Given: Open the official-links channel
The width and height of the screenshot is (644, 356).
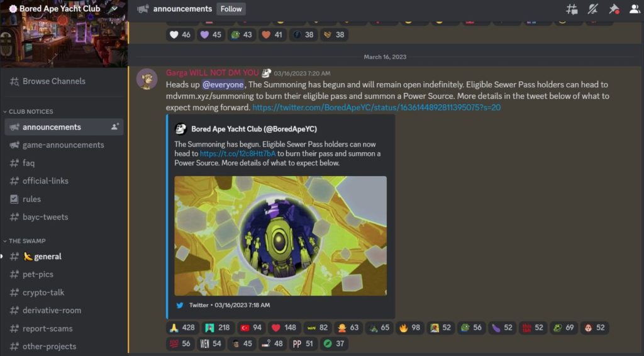Looking at the screenshot, I should [x=64, y=181].
